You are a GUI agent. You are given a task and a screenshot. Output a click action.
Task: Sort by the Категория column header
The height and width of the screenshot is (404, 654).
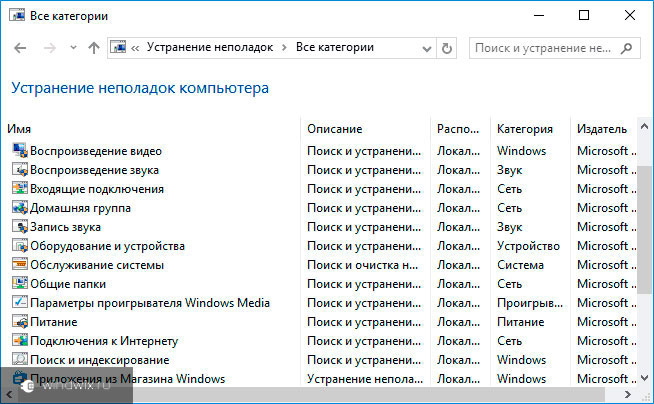524,129
